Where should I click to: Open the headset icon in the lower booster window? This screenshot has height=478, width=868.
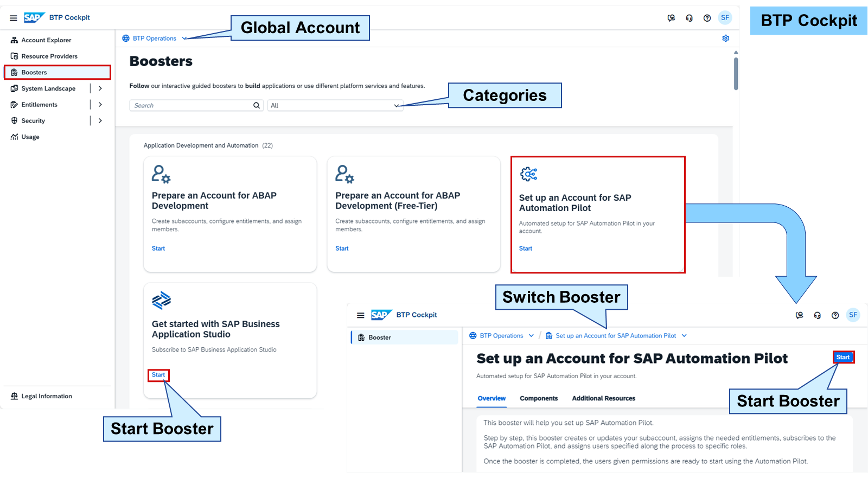pos(817,315)
